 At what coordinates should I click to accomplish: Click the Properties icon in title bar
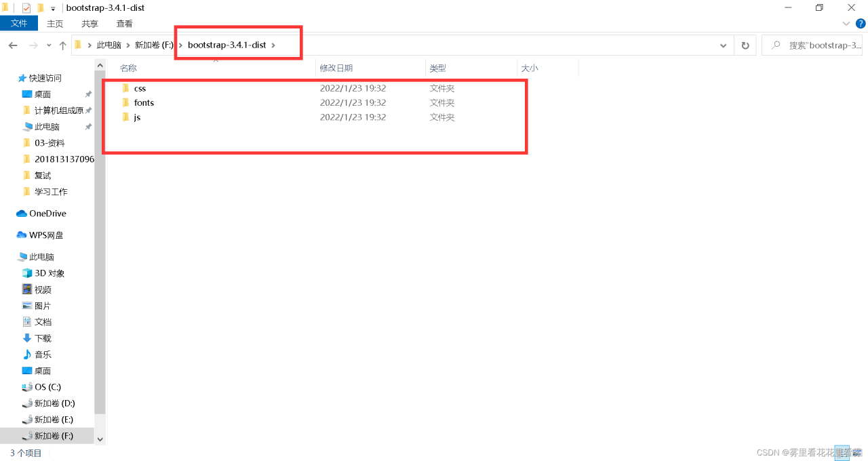(x=26, y=8)
